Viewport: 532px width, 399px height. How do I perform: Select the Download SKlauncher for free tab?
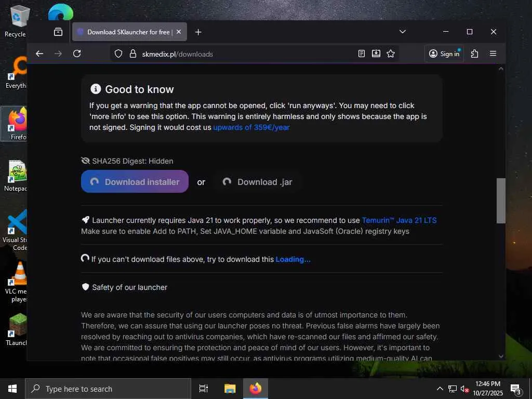click(x=129, y=32)
